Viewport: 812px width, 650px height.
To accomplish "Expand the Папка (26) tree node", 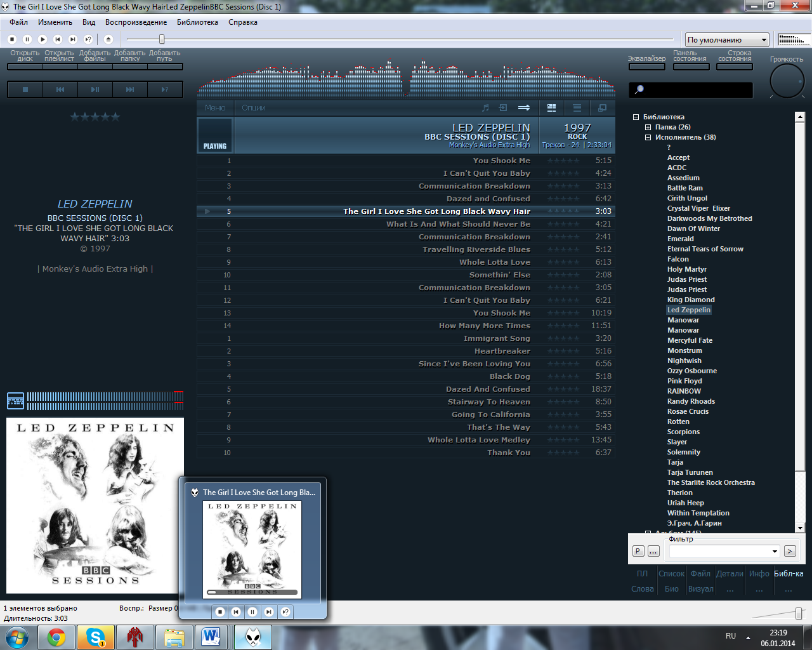I will [648, 127].
